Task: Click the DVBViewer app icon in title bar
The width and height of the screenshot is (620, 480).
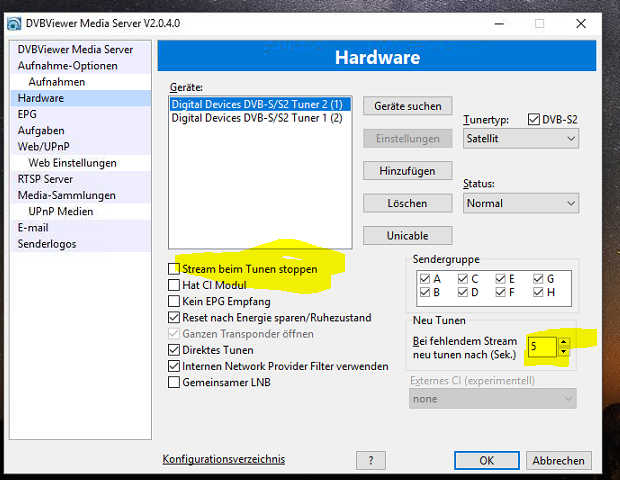Action: pos(14,24)
